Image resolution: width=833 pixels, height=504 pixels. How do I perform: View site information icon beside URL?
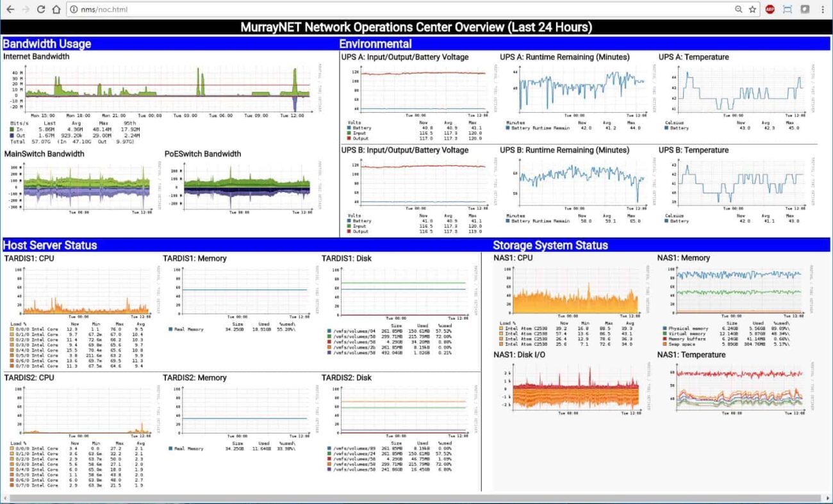74,10
